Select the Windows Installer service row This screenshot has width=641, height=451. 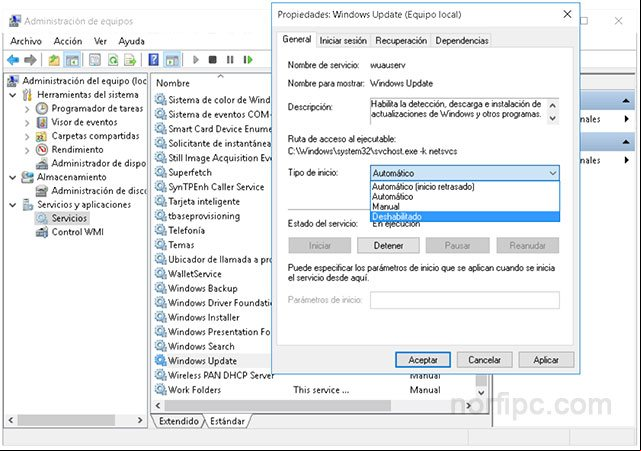coord(213,317)
